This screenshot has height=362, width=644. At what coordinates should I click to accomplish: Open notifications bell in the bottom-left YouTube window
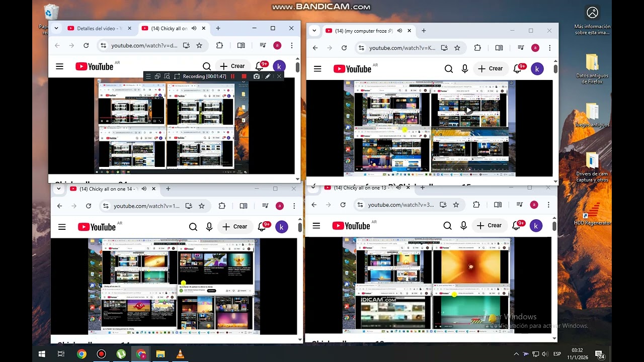tap(262, 227)
